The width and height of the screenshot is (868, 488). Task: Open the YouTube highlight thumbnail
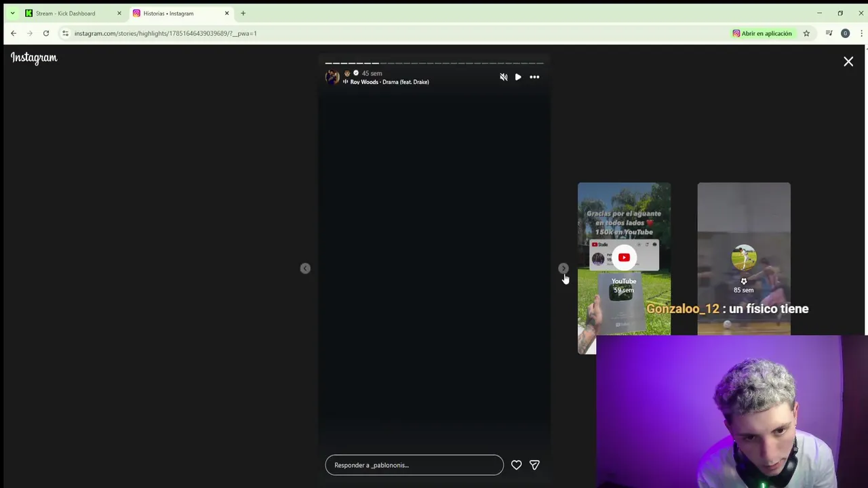tap(624, 268)
